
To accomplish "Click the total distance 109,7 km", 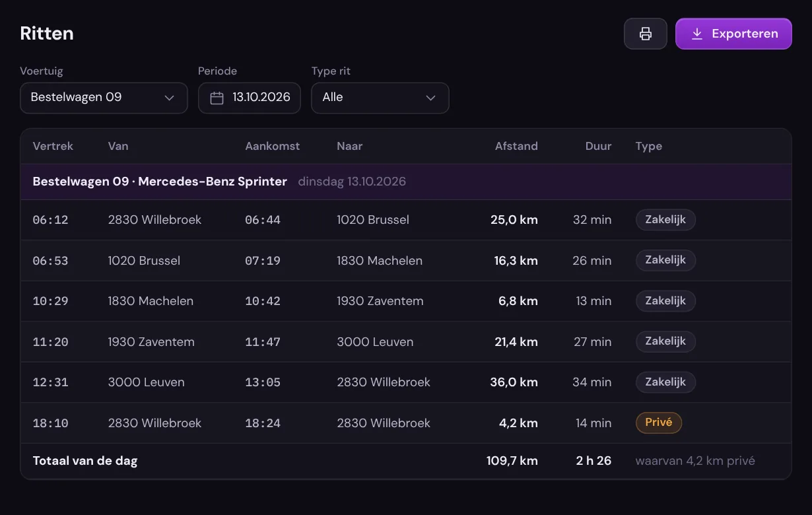I will [512, 461].
